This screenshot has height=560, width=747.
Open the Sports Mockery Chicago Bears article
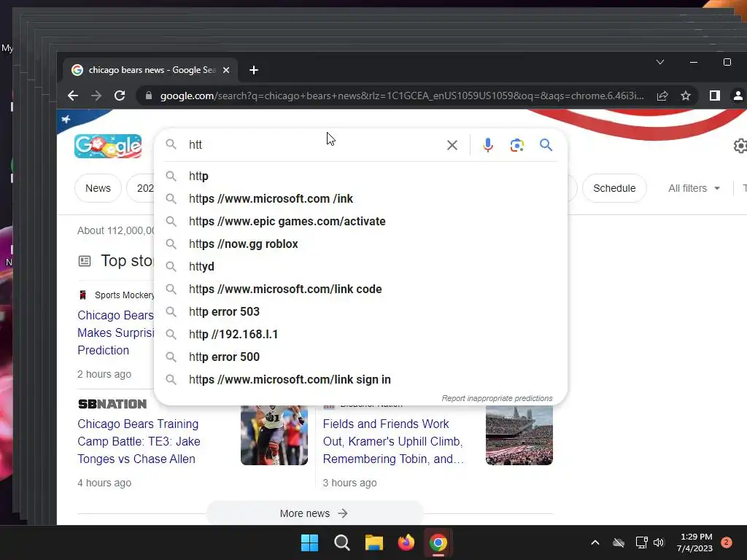tap(115, 332)
